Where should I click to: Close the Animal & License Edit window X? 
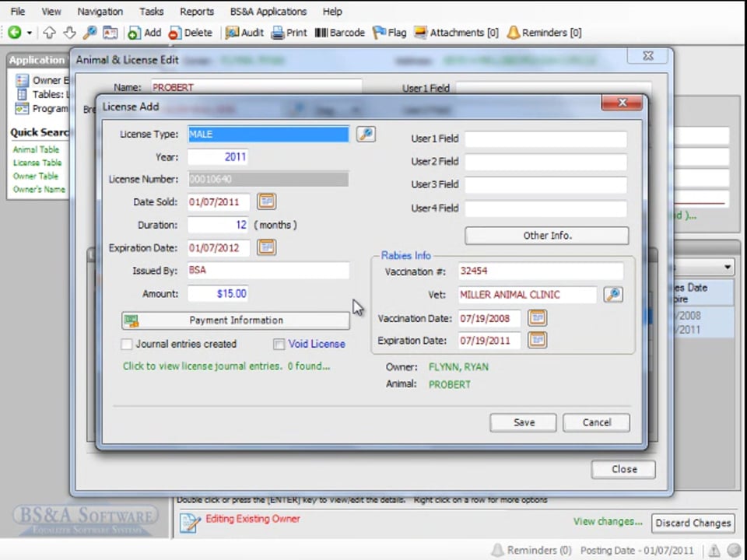pos(648,56)
